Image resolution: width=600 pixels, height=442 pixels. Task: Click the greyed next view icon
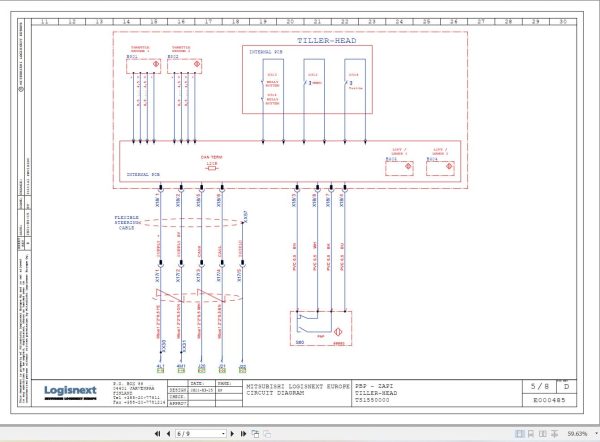267,434
